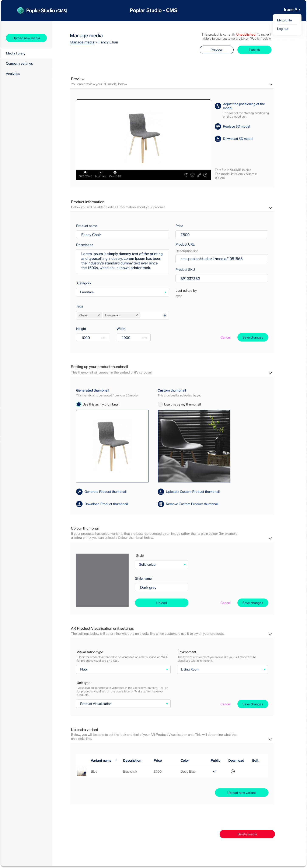Click the Product SKU input field
The height and width of the screenshot is (868, 307).
click(222, 278)
